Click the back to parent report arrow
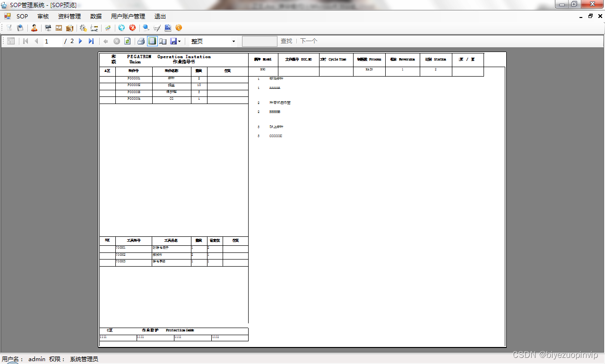Viewport: 605px width, 364px height. pyautogui.click(x=106, y=41)
